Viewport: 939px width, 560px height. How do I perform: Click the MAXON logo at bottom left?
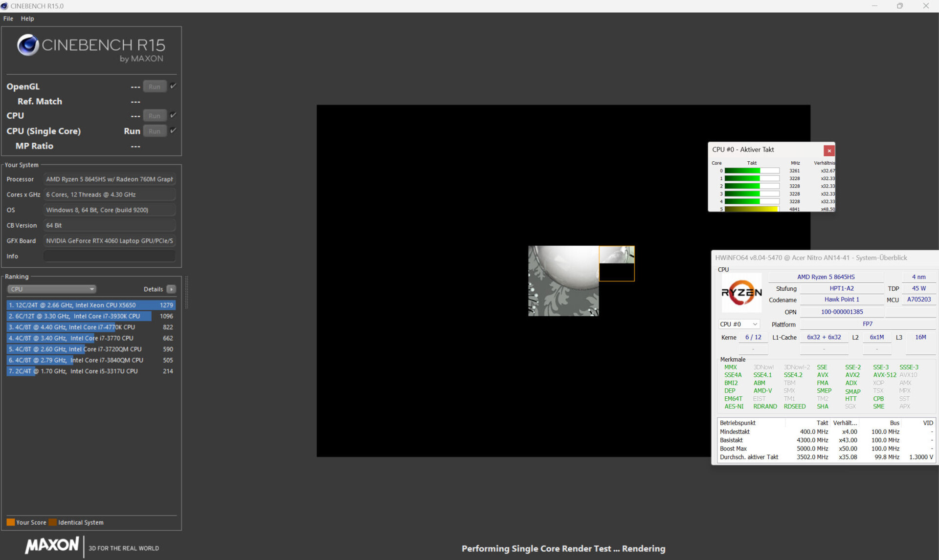(x=52, y=545)
